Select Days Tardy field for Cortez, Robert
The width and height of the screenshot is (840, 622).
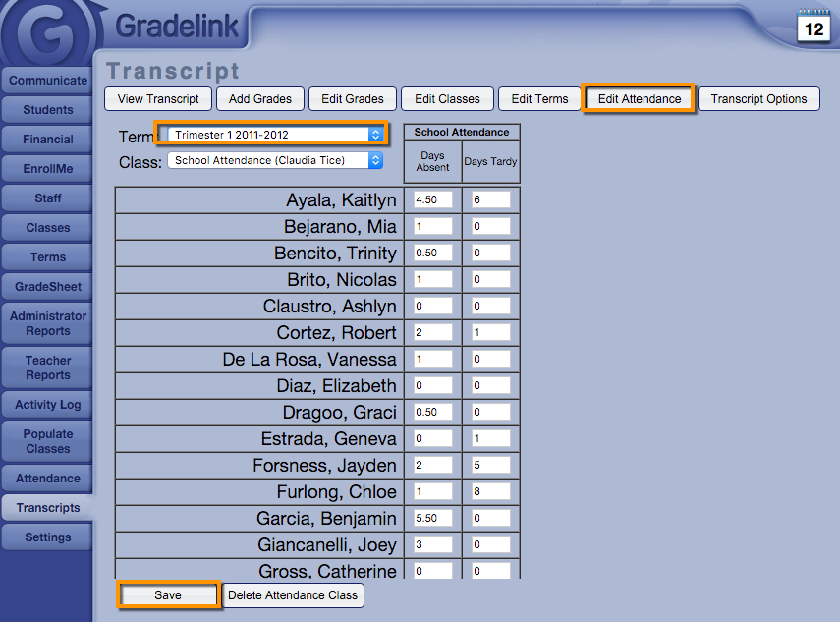[490, 332]
